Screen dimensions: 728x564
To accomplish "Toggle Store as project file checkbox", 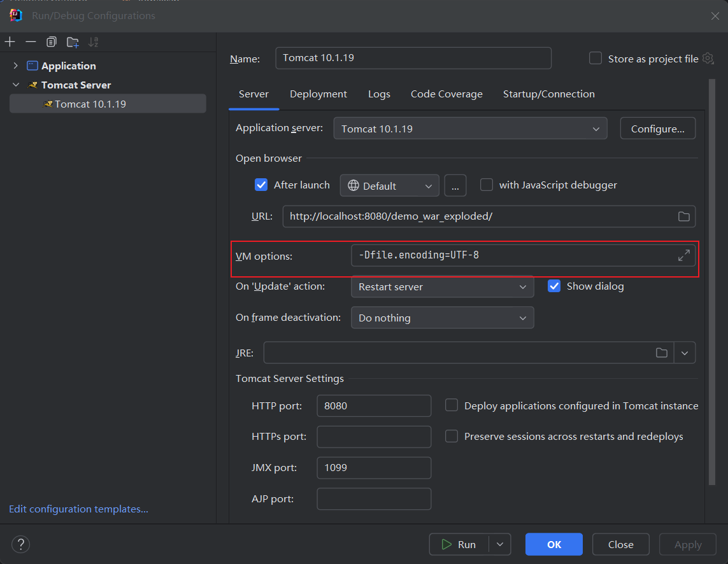I will 596,59.
